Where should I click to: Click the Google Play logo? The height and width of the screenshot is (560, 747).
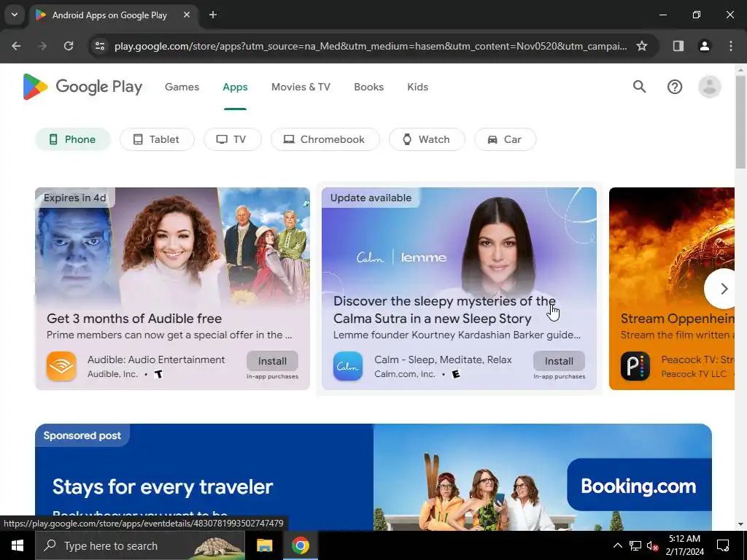point(82,87)
